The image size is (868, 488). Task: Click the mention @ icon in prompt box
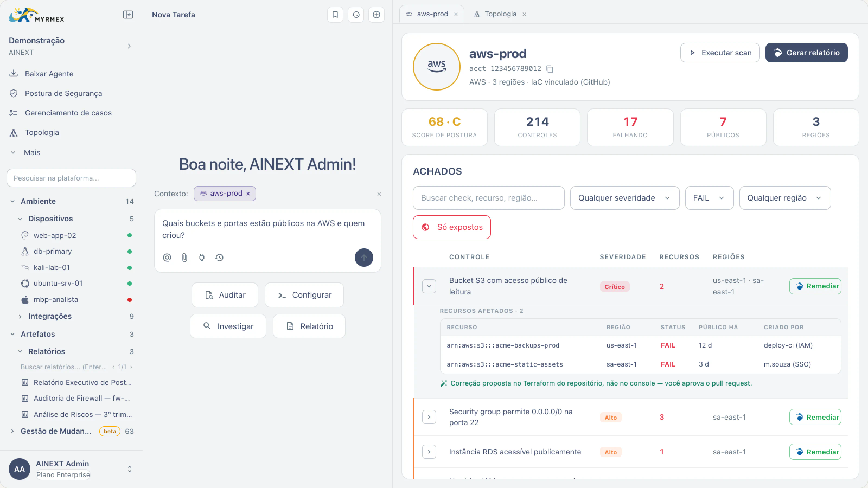pos(167,258)
